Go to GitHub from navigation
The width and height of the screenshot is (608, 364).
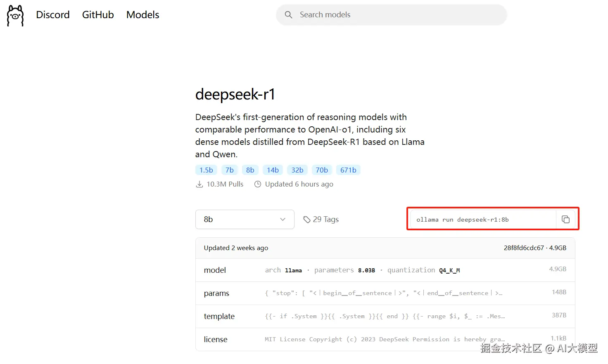click(98, 15)
